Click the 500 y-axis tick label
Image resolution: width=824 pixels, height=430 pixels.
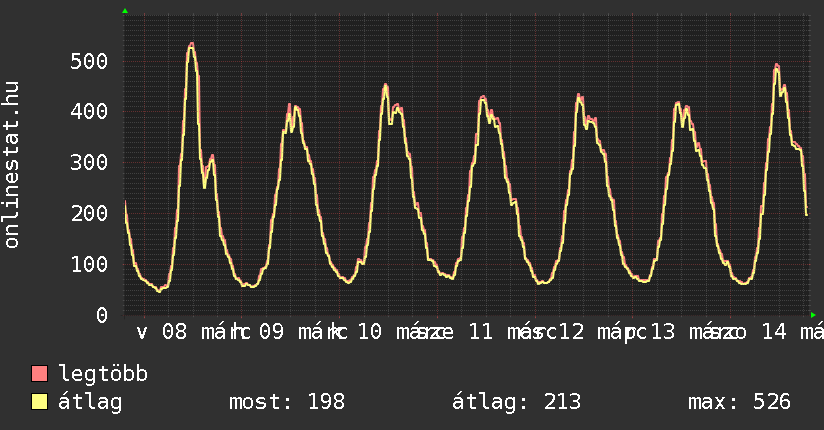point(89,61)
